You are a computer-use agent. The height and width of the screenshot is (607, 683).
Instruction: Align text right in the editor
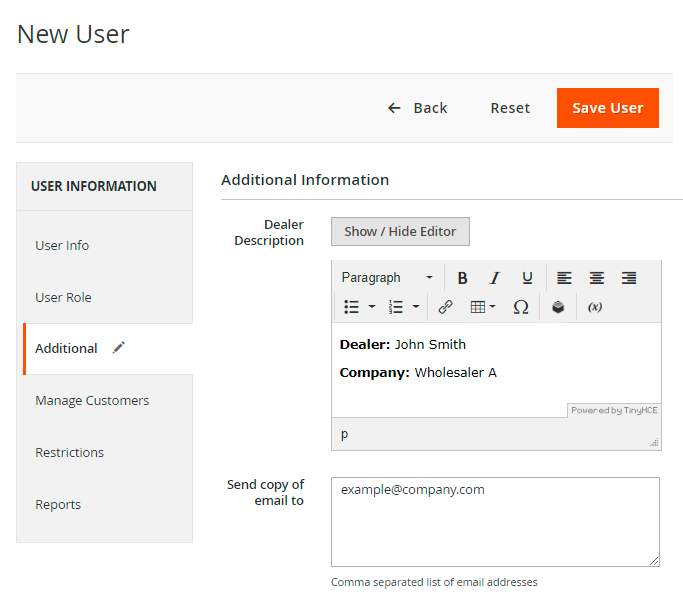(629, 278)
